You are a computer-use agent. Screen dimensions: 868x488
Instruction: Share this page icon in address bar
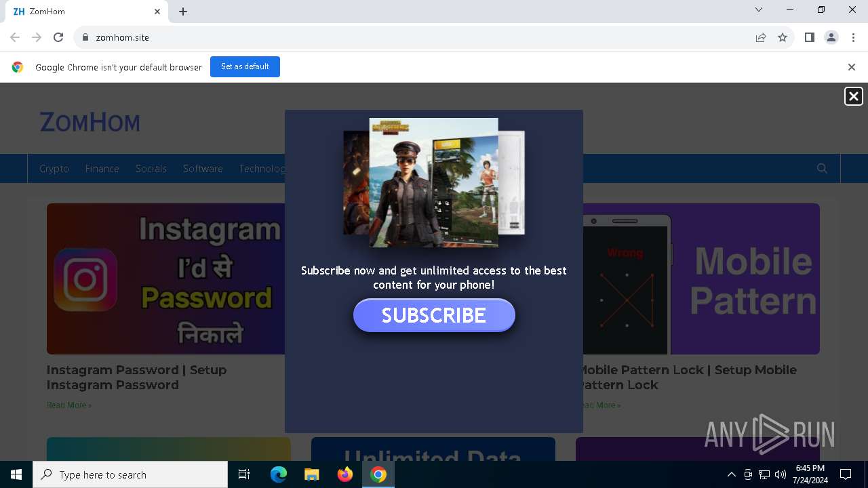point(761,37)
